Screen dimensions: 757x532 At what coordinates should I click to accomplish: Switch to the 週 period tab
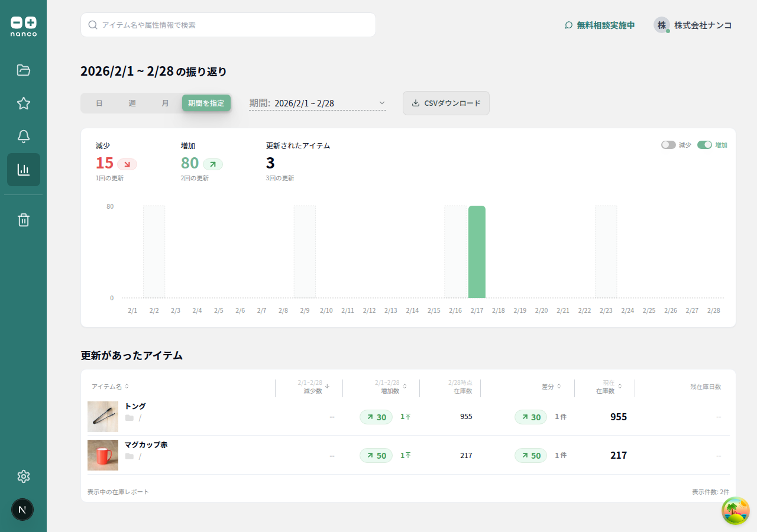click(x=132, y=103)
